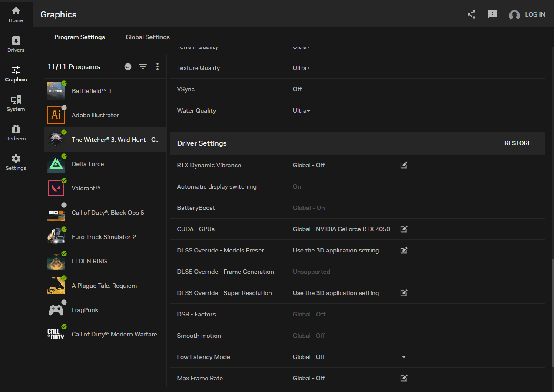Edit CUDA - GPUs setting
The image size is (554, 392).
404,229
